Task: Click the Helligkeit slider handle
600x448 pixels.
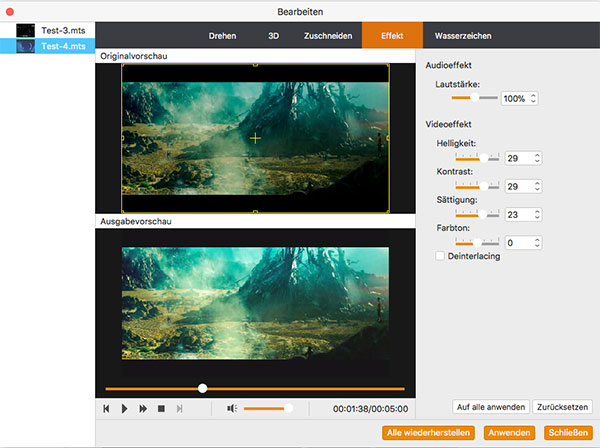Action: [484, 158]
